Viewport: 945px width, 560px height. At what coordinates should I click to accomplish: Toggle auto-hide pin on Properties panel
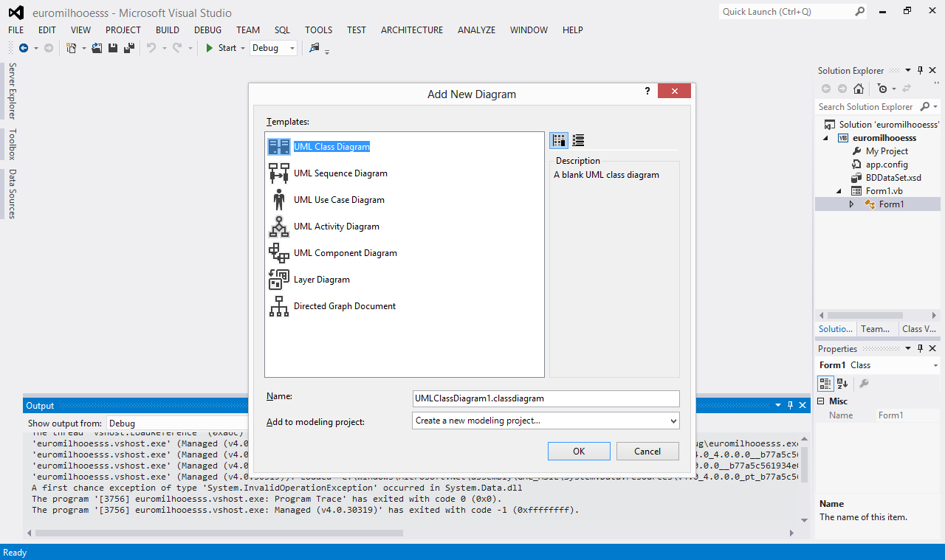pyautogui.click(x=920, y=349)
